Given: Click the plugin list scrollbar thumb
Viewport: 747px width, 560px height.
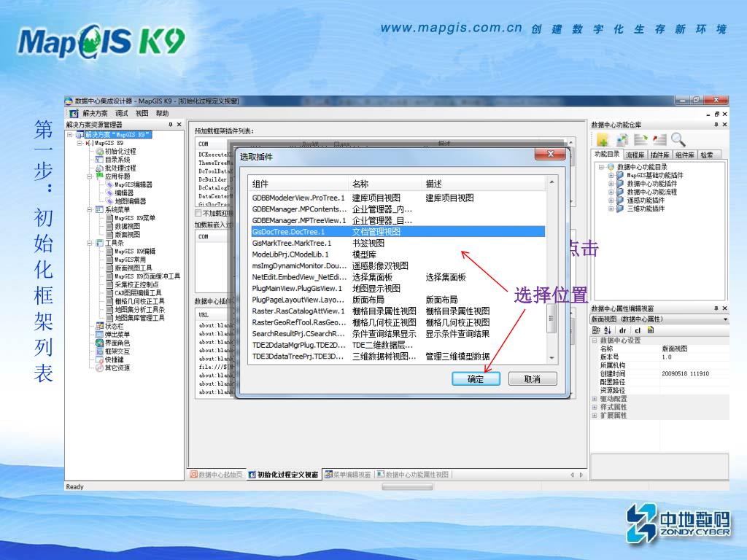Looking at the screenshot, I should click(551, 318).
